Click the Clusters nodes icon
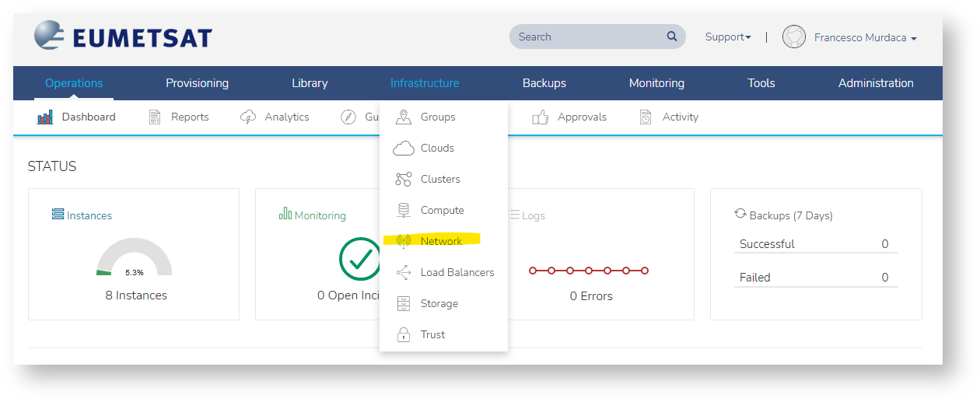This screenshot has height=402, width=980. click(403, 180)
